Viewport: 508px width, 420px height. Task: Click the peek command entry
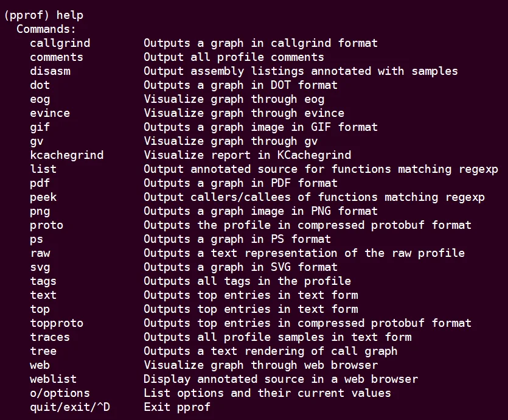(x=43, y=197)
